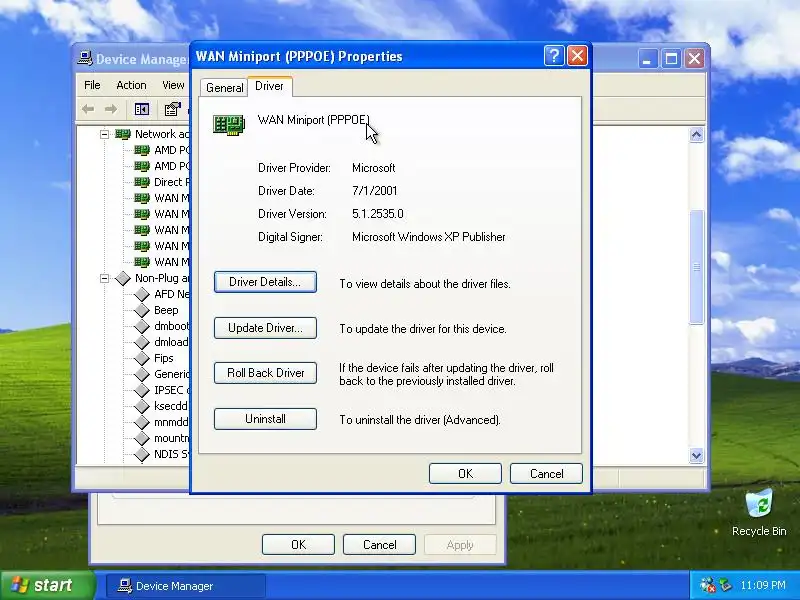Open the Recycle Bin desktop icon
Screen dimensions: 800x600
pos(759,513)
